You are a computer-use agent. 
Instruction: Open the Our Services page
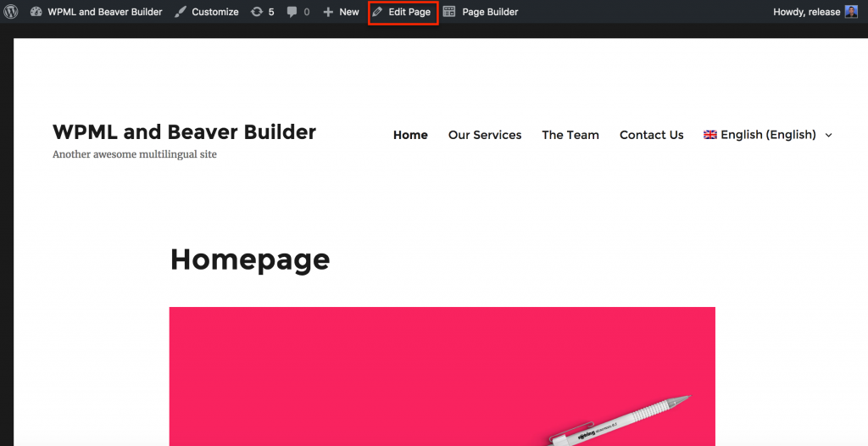pyautogui.click(x=485, y=135)
